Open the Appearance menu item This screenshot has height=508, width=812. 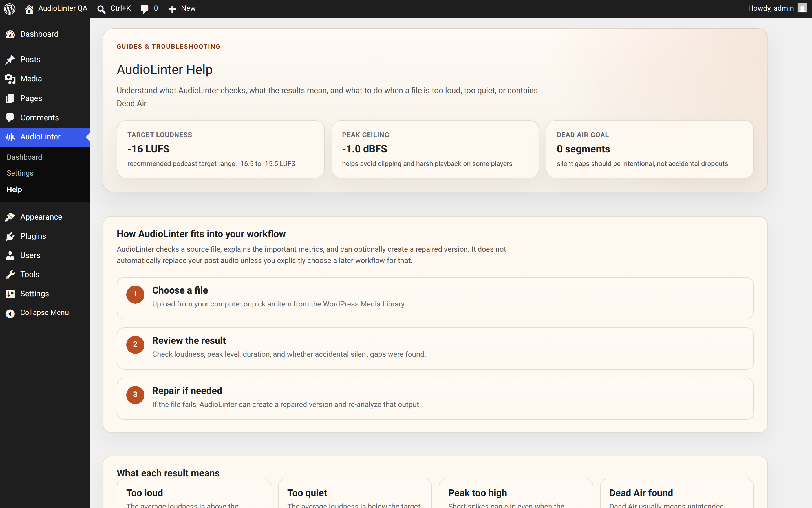[41, 217]
